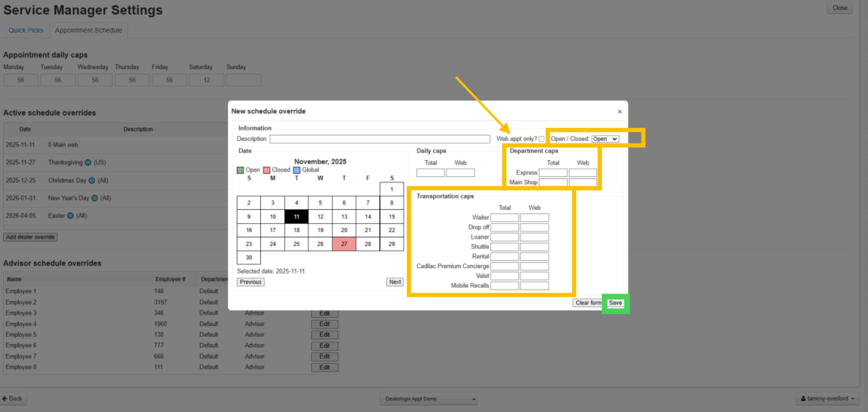This screenshot has width=868, height=412.
Task: Click the Wednesday daily cap field
Action: pos(95,80)
